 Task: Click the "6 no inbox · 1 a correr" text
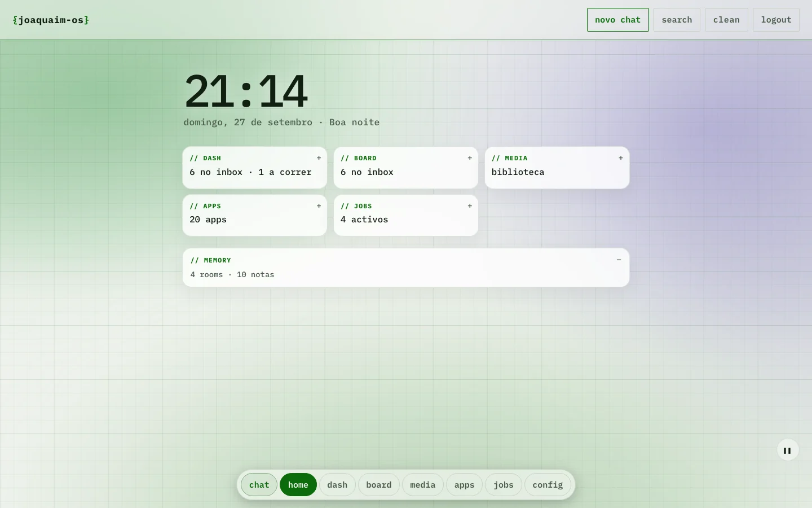tap(250, 172)
